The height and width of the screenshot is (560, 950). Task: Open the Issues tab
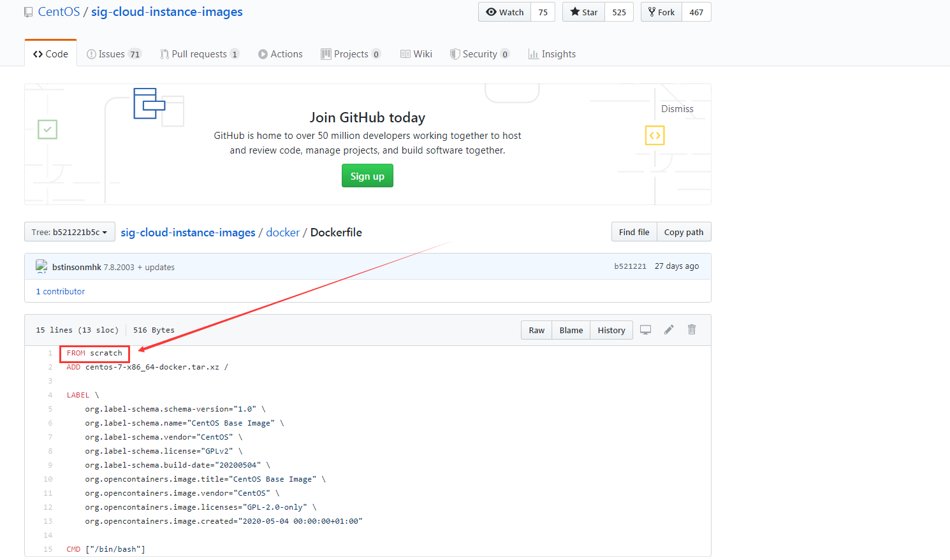click(113, 54)
